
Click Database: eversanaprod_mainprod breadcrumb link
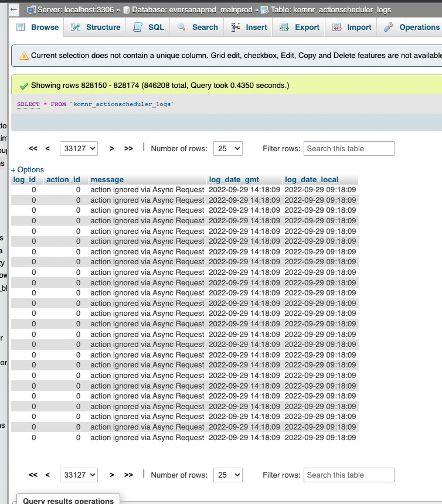pyautogui.click(x=192, y=10)
